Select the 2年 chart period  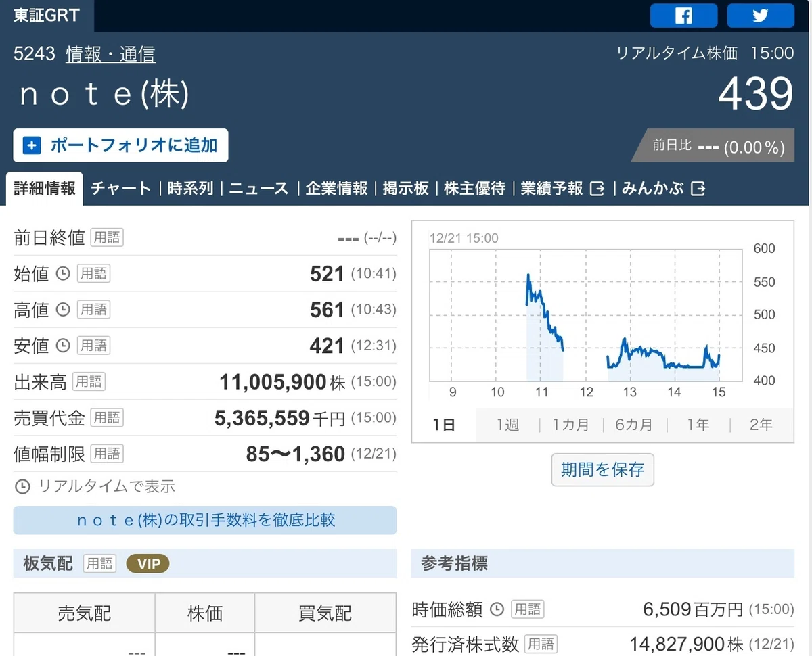(x=761, y=425)
